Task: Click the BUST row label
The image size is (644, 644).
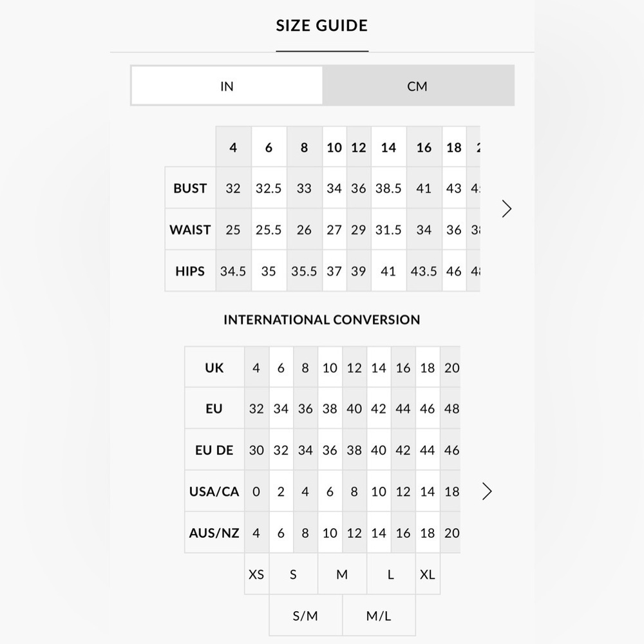Action: [190, 188]
